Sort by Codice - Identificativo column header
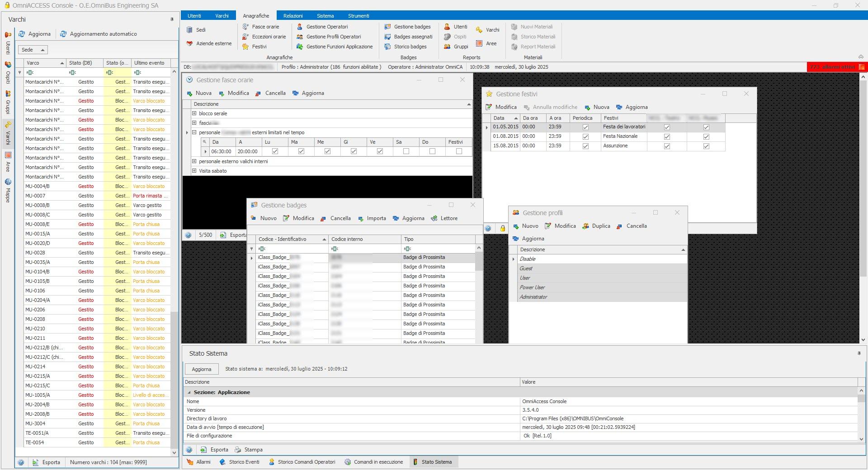Image resolution: width=868 pixels, height=470 pixels. tap(291, 239)
